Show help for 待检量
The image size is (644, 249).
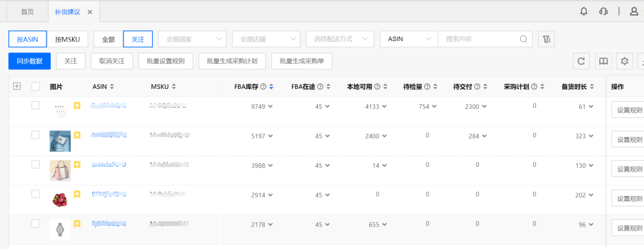[427, 86]
